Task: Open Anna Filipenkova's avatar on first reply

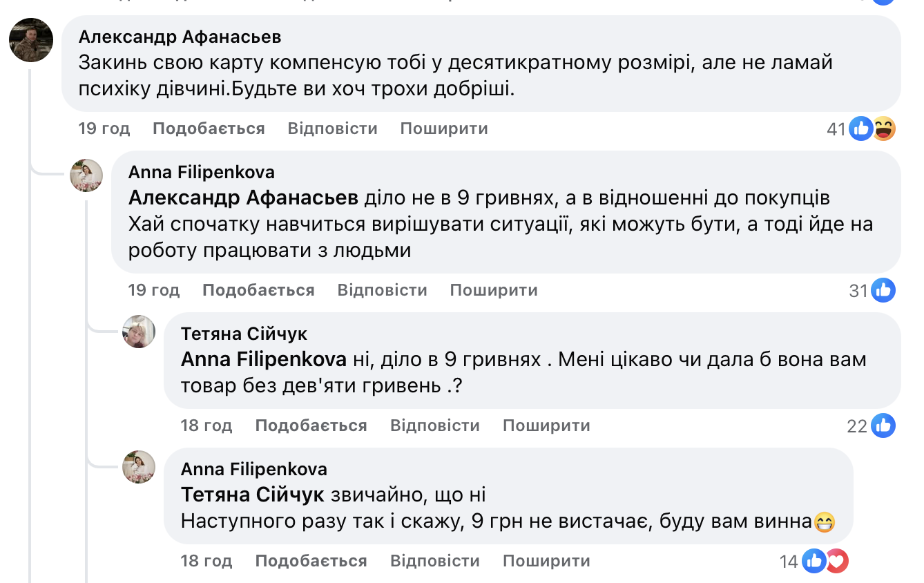Action: (86, 175)
